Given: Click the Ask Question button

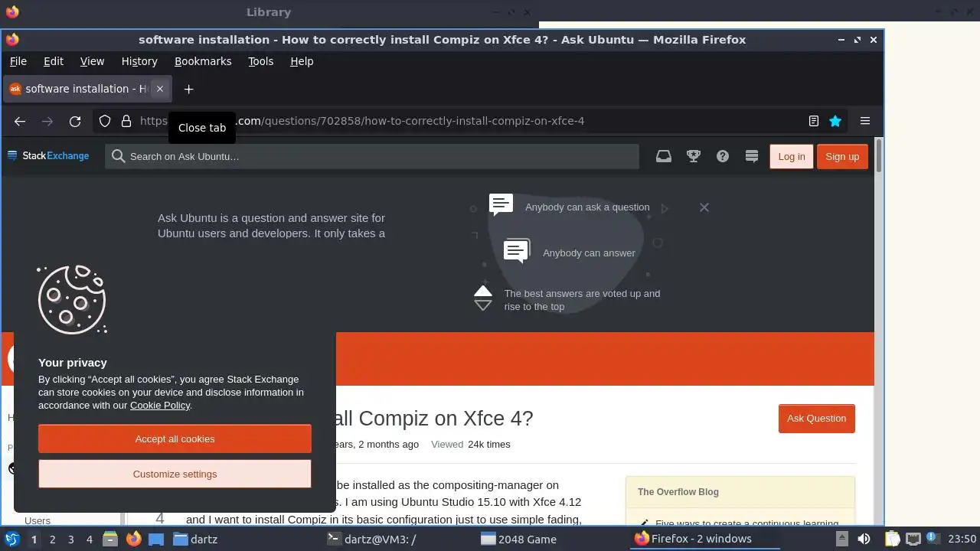Looking at the screenshot, I should click(x=816, y=419).
